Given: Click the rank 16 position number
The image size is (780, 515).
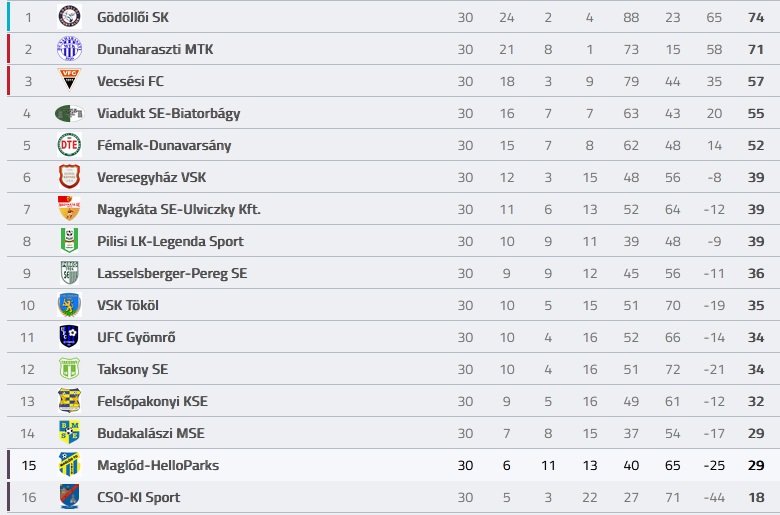Looking at the screenshot, I should click(x=29, y=497).
